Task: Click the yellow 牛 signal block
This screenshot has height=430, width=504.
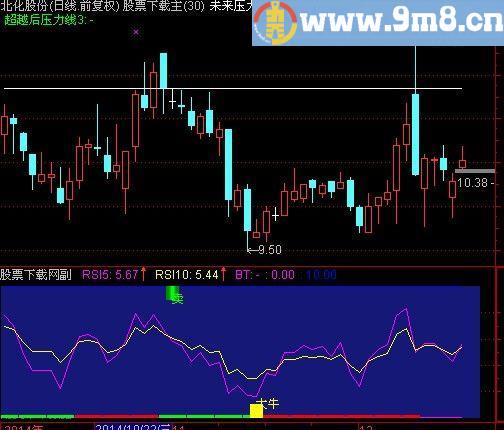Action: pos(257,411)
